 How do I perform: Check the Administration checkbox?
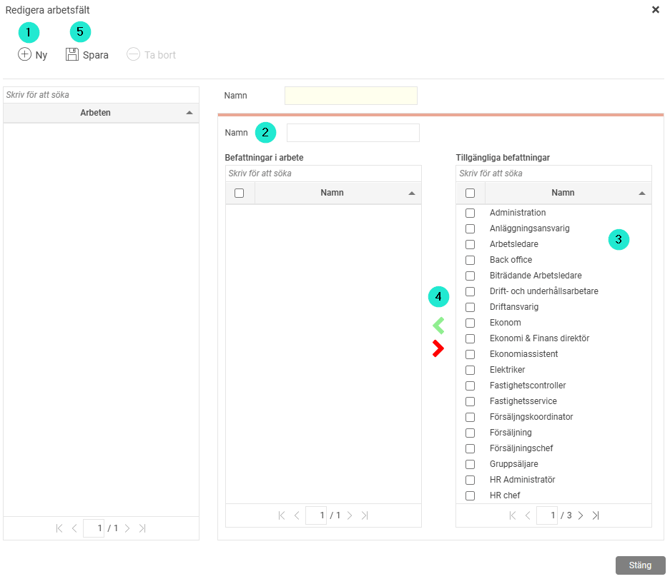[470, 213]
